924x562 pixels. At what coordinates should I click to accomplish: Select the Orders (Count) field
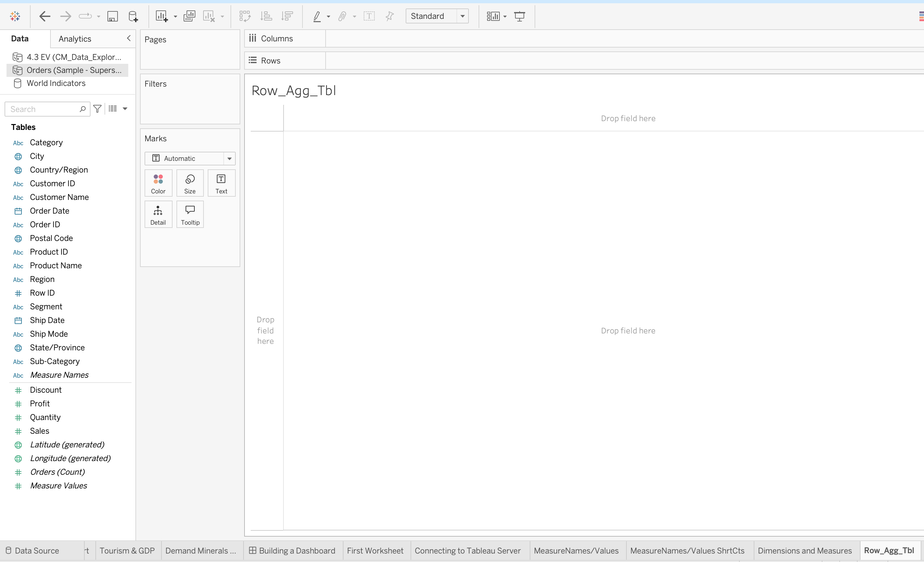tap(57, 472)
